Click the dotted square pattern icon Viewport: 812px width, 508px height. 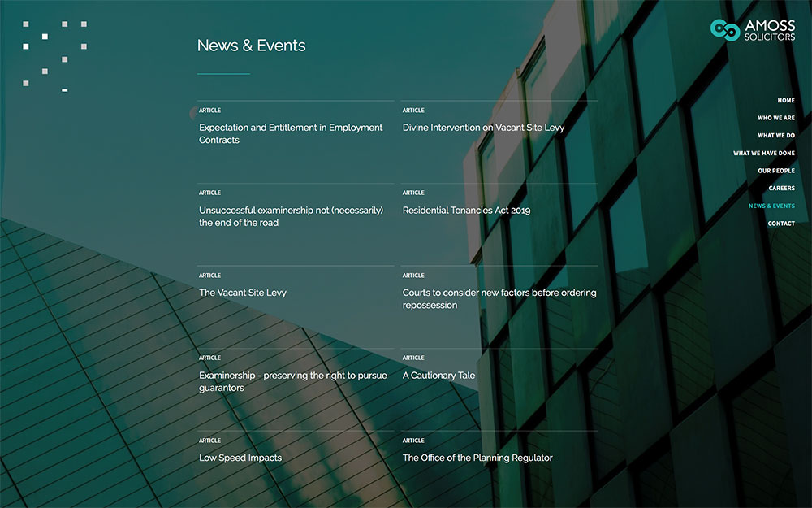[54, 56]
